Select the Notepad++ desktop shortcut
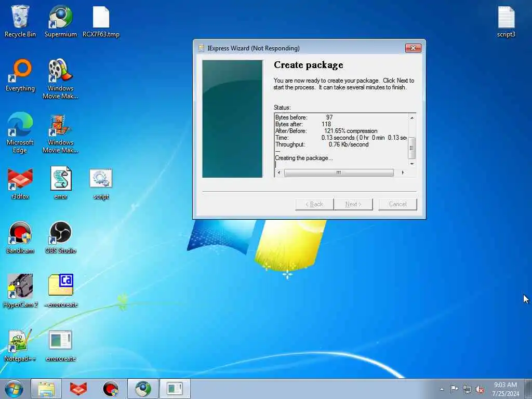This screenshot has width=532, height=399. [20, 345]
